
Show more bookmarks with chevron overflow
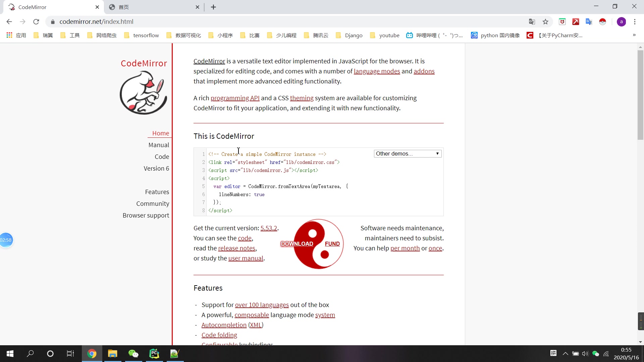click(x=634, y=35)
